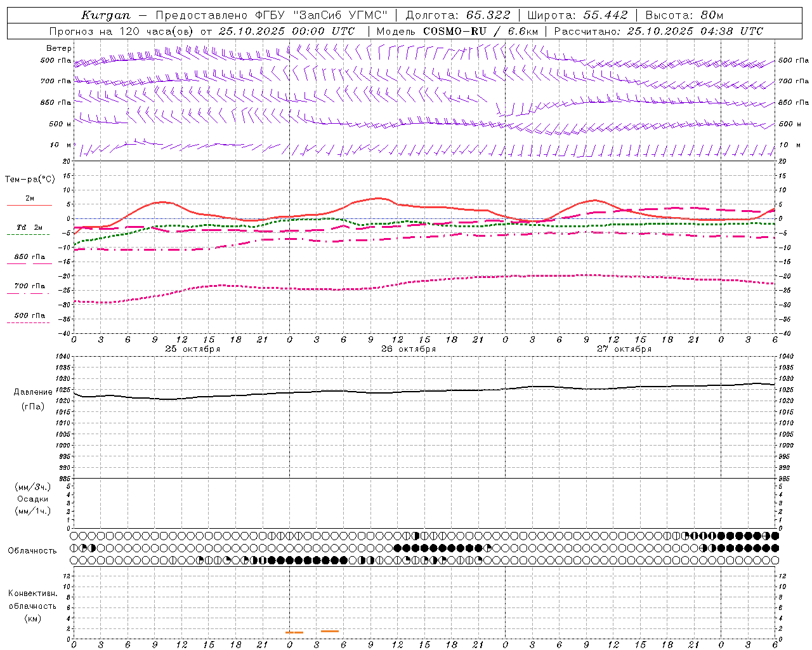This screenshot has height=650, width=812.
Task: Click the 850 гПа temperature legend entry
Action: pyautogui.click(x=29, y=257)
